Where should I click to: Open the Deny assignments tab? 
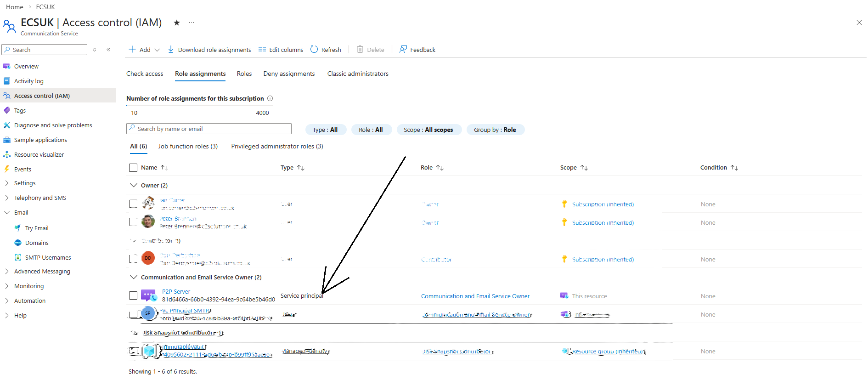[x=289, y=74]
